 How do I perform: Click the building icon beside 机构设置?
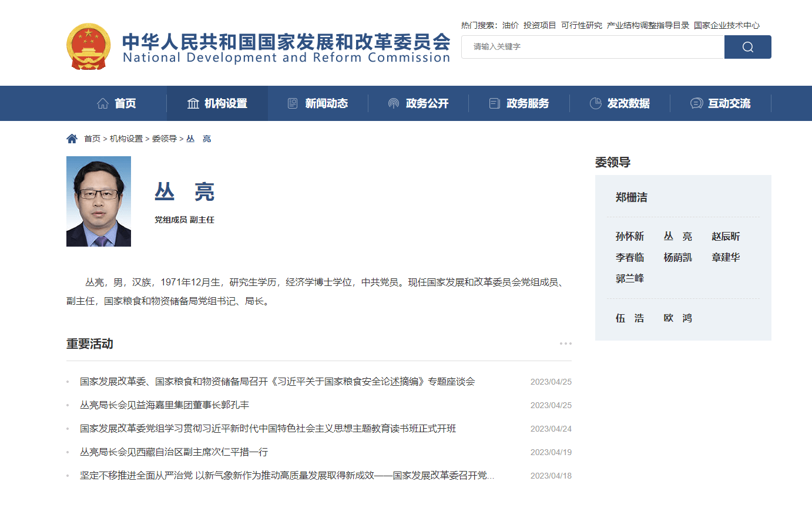point(193,103)
